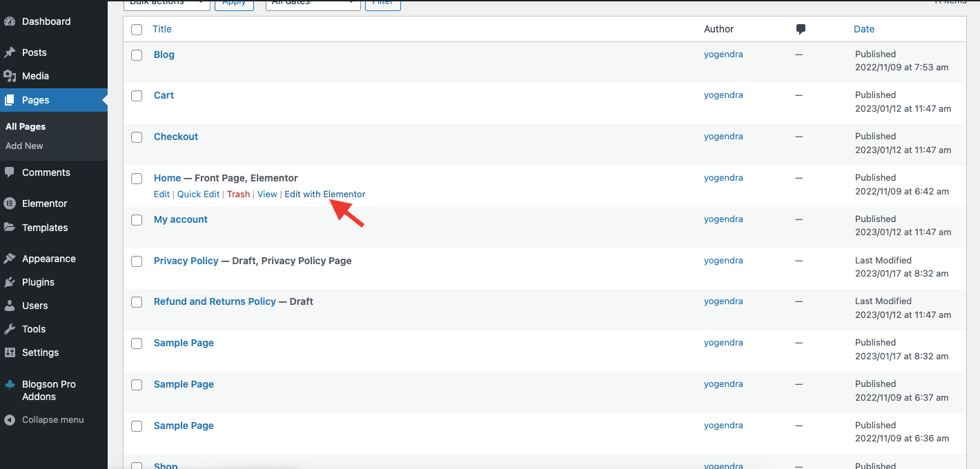Click Edit with Elementor link
Image resolution: width=980 pixels, height=469 pixels.
[325, 194]
